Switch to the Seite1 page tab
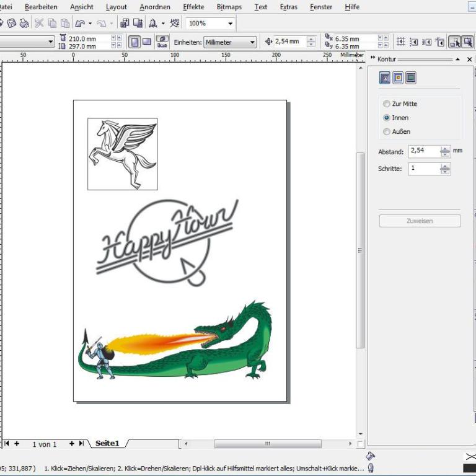 point(107,444)
